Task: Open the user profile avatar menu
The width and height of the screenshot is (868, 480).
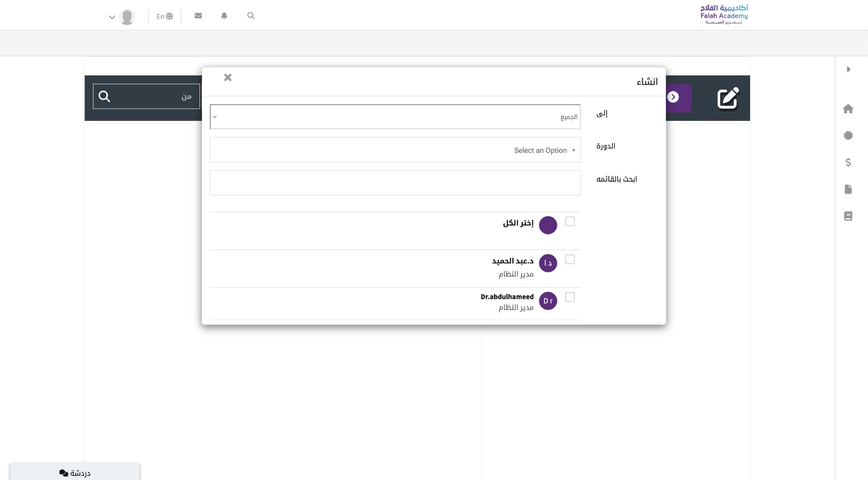Action: click(127, 17)
